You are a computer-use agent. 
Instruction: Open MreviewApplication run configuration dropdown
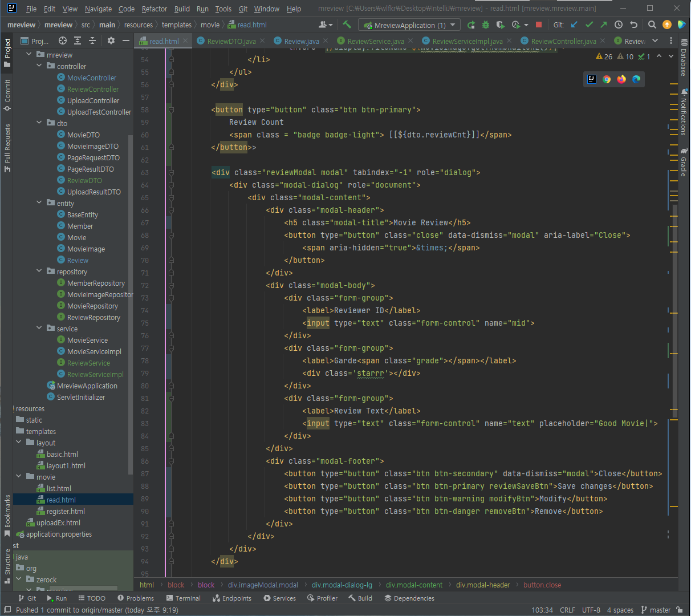(409, 25)
